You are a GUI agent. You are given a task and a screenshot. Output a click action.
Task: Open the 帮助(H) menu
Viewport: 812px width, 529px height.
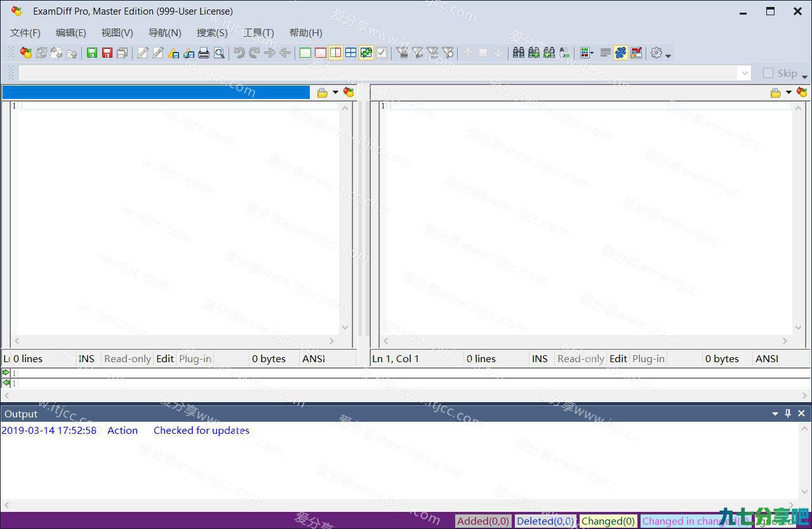(306, 32)
